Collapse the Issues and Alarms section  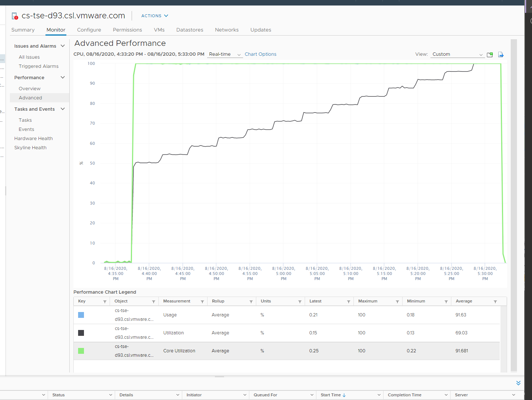coord(63,46)
